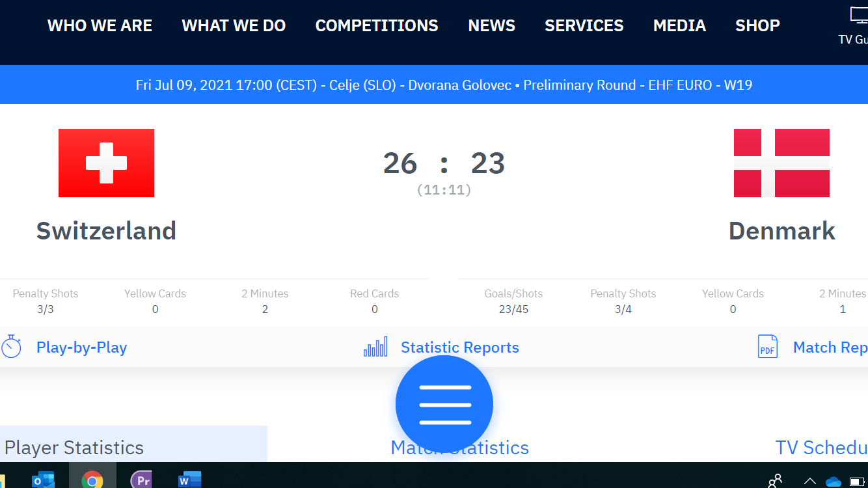Open Word from the taskbar
The image size is (868, 488).
pos(189,481)
